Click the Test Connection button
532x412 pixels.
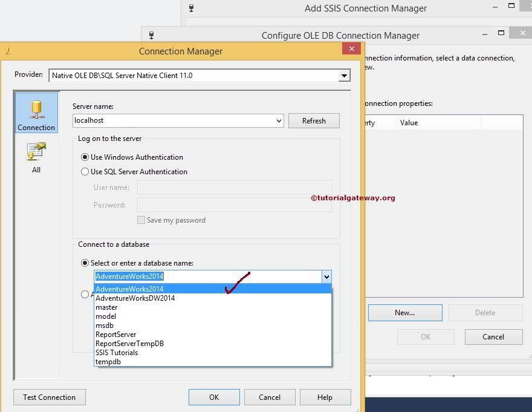(50, 397)
